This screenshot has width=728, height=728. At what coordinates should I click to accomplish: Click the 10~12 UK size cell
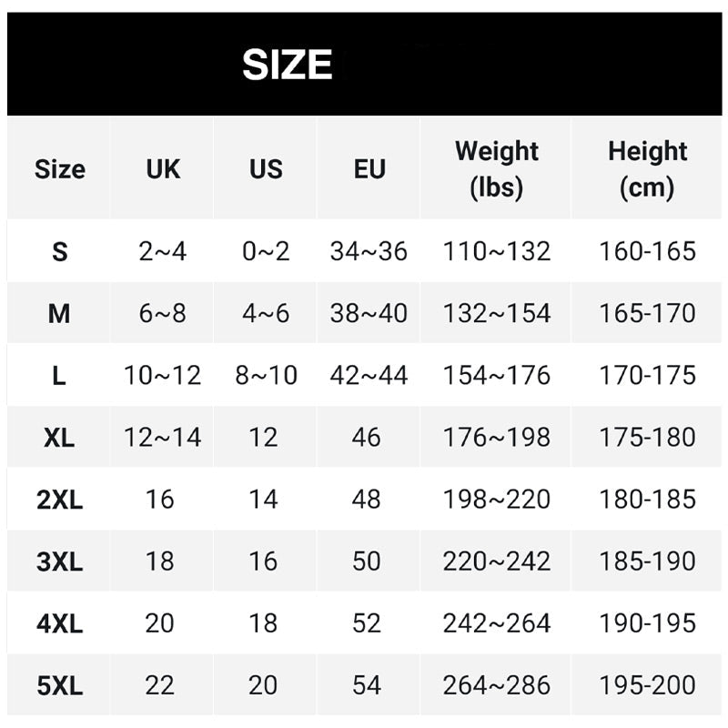click(x=163, y=376)
